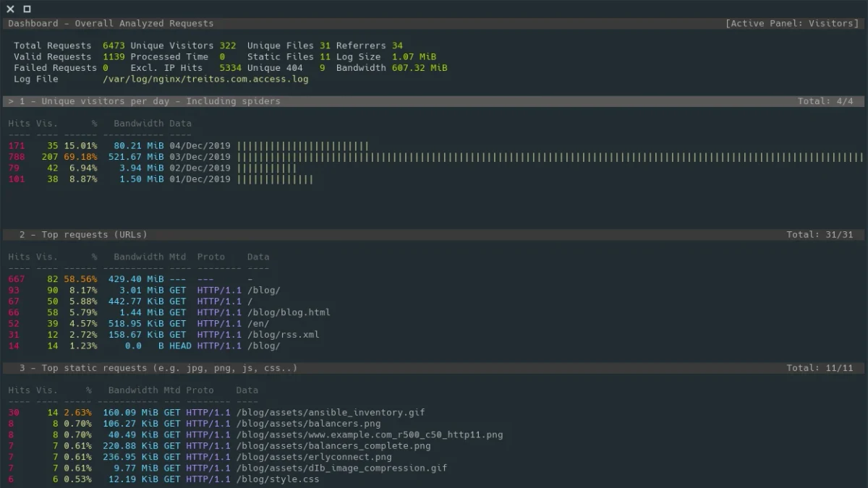Click the bar graph for 04/Dec/2019
Screen dimensions: 868x488
[x=303, y=146]
